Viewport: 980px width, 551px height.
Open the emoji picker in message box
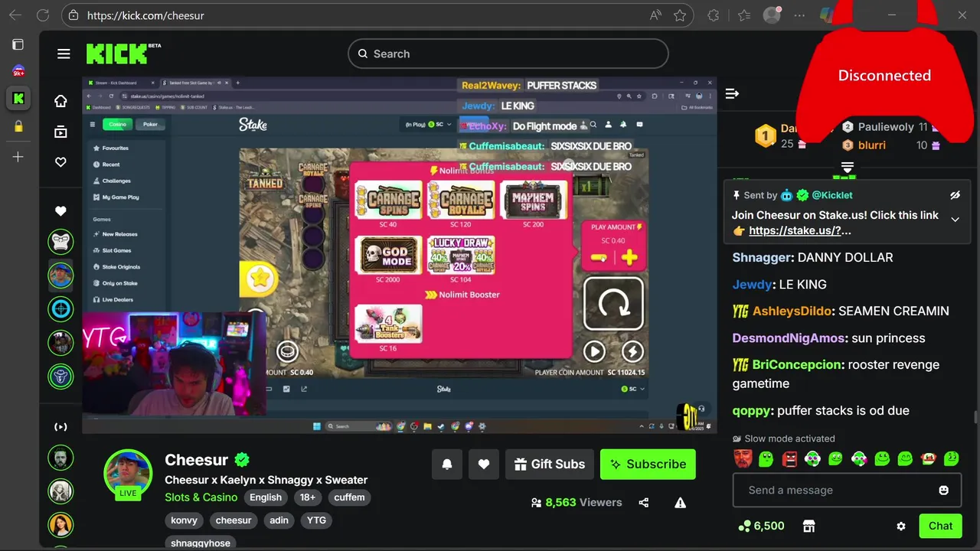pyautogui.click(x=944, y=491)
